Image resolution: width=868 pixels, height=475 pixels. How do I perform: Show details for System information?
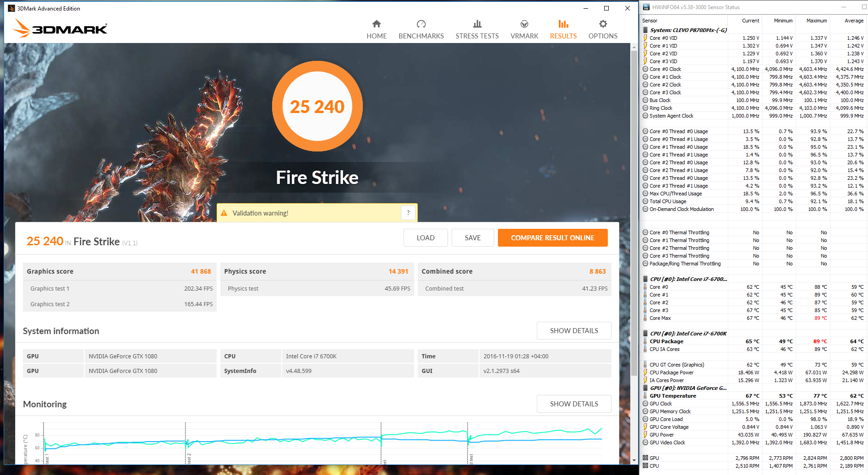point(574,331)
